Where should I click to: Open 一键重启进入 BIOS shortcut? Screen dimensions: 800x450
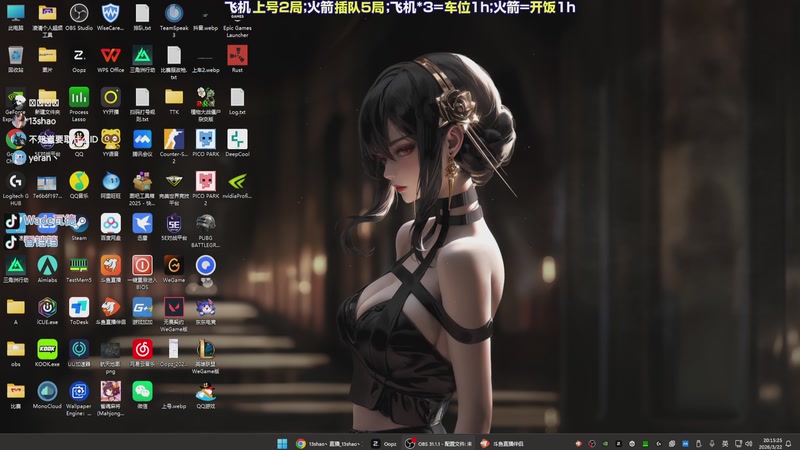[x=142, y=265]
